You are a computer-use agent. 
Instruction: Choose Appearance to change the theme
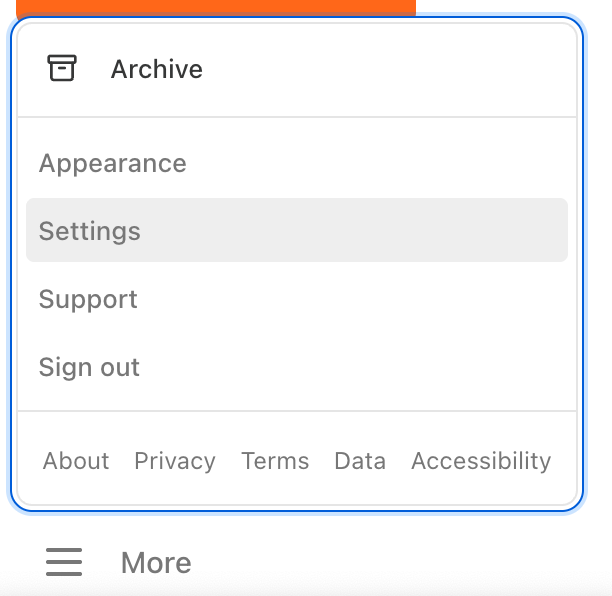[x=112, y=163]
